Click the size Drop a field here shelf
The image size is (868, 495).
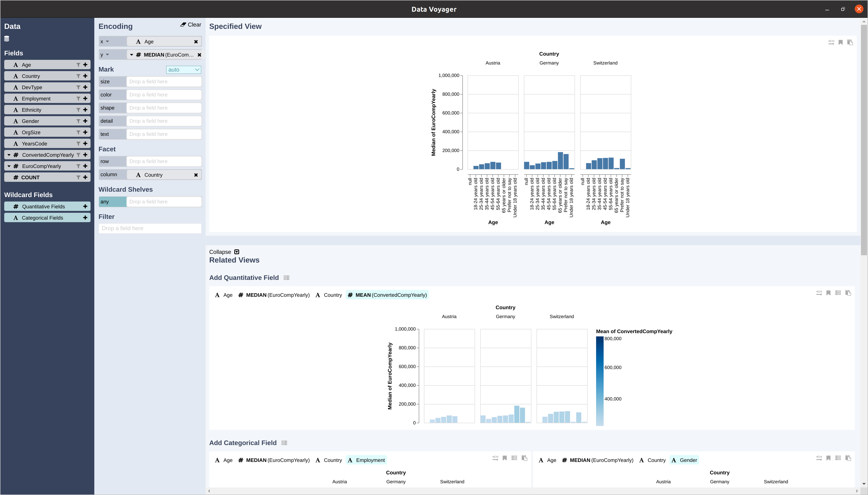click(x=164, y=82)
